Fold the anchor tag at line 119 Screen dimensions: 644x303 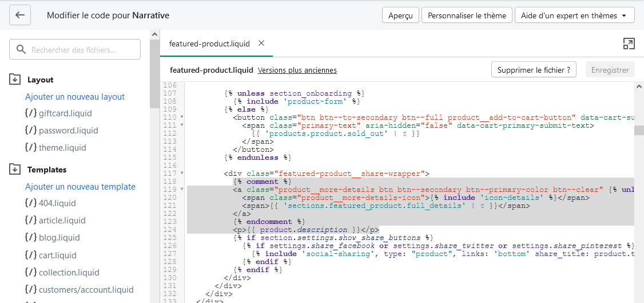pyautogui.click(x=182, y=190)
